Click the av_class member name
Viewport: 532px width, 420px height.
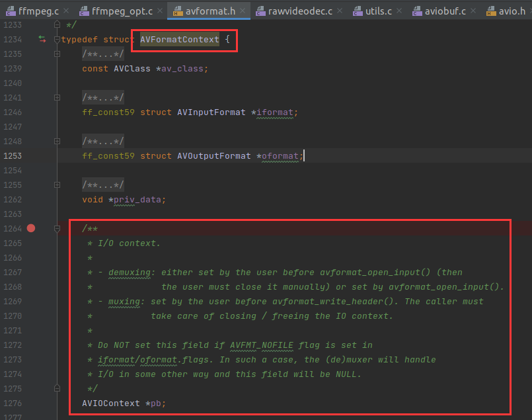tap(182, 69)
